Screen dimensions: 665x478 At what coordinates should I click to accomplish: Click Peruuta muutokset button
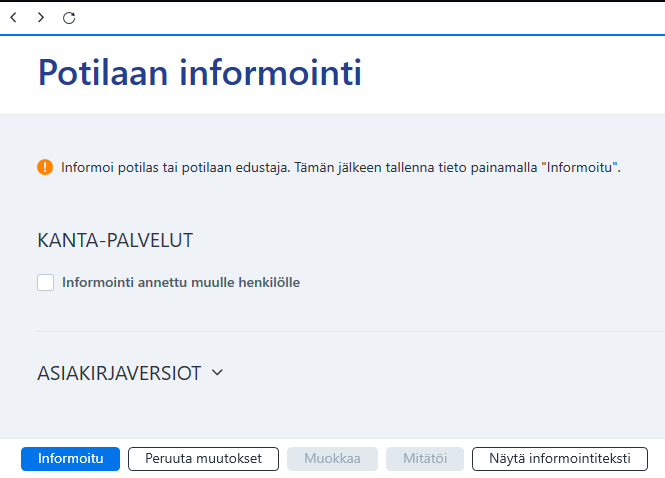tap(204, 458)
